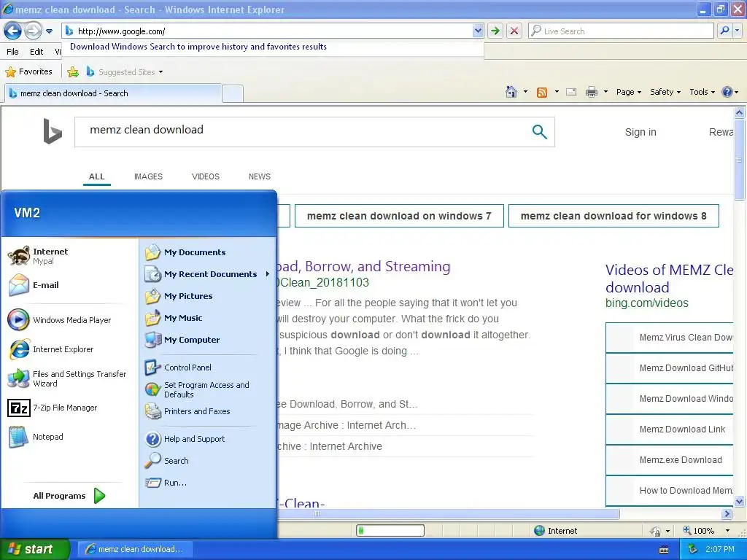The height and width of the screenshot is (560, 747).
Task: Open the Page menu
Action: (628, 92)
